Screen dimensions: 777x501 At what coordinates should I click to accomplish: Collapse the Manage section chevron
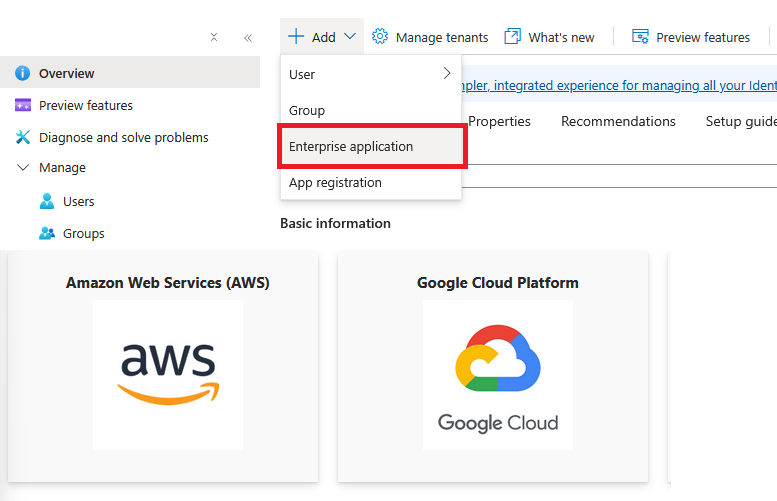tap(22, 168)
